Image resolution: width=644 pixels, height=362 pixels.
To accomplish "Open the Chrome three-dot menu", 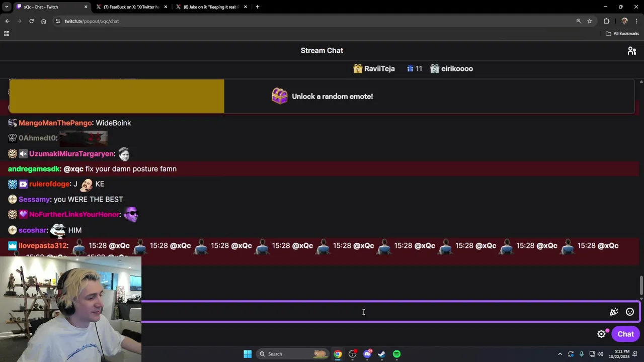I will (x=636, y=21).
